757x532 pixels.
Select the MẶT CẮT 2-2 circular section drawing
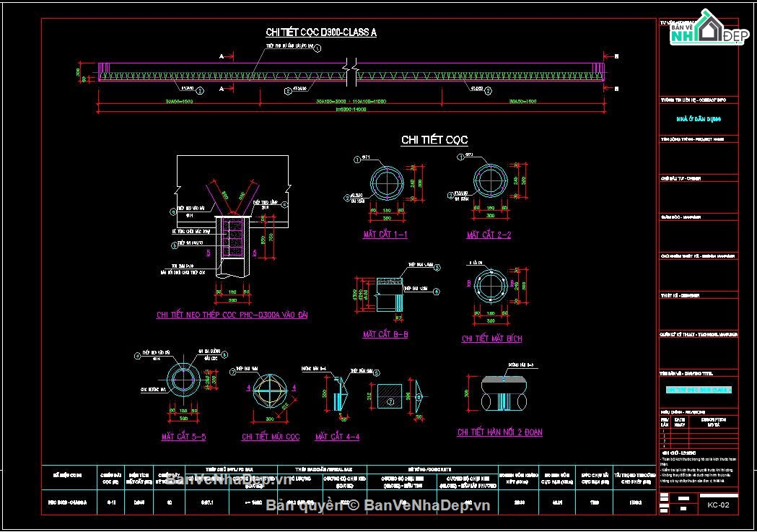click(490, 180)
